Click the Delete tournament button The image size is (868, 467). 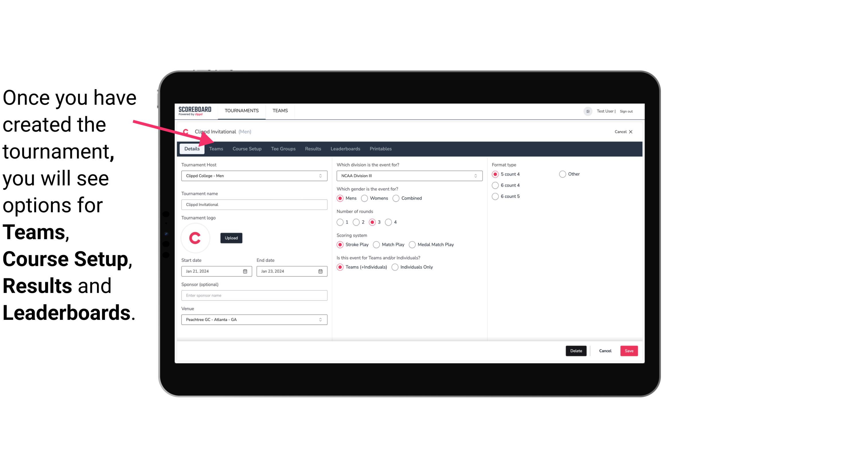pos(575,350)
